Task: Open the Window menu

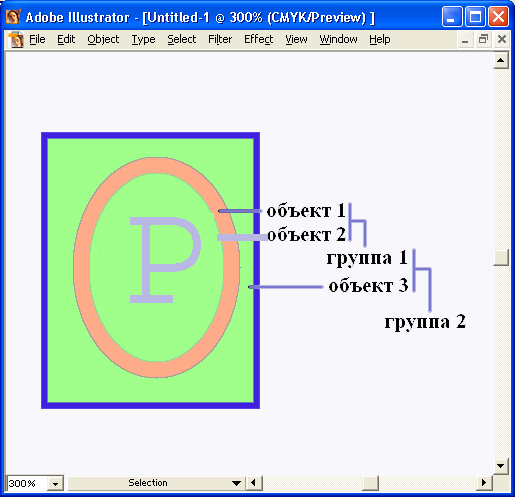Action: pyautogui.click(x=338, y=39)
